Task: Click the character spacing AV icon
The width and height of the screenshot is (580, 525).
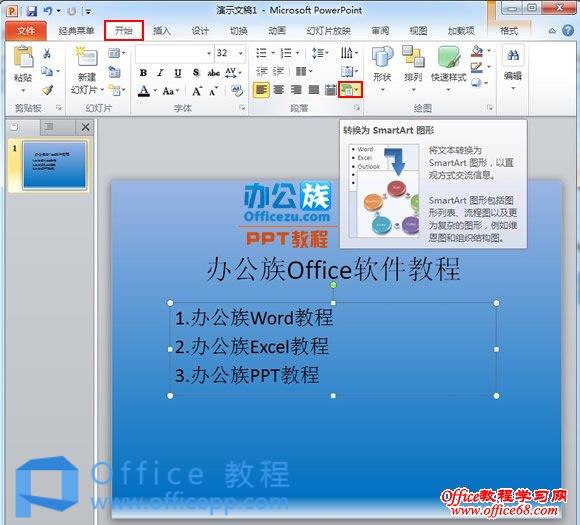Action: (231, 73)
